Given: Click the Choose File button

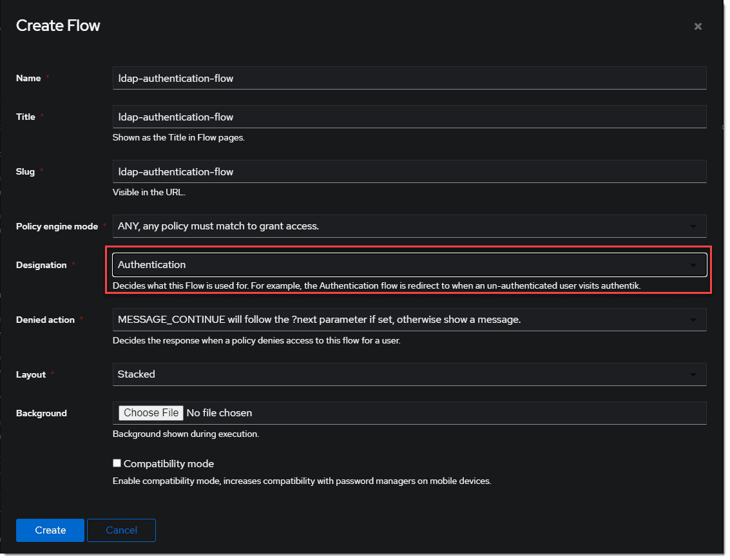Looking at the screenshot, I should (x=151, y=413).
